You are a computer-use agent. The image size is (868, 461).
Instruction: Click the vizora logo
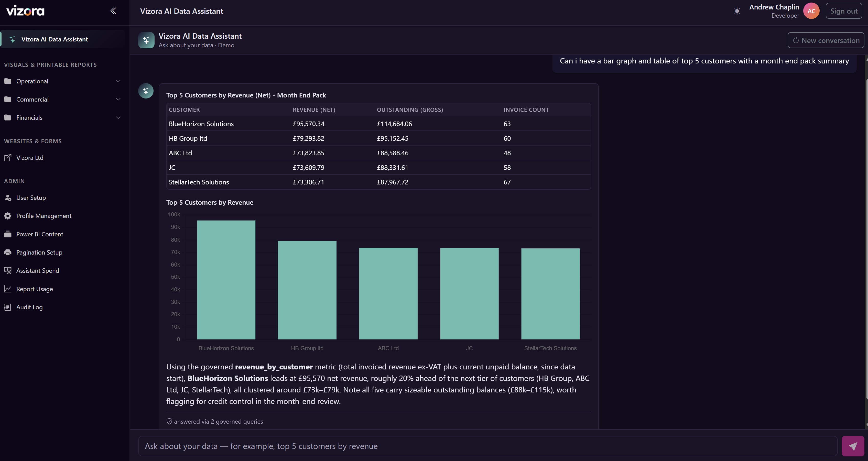point(25,11)
